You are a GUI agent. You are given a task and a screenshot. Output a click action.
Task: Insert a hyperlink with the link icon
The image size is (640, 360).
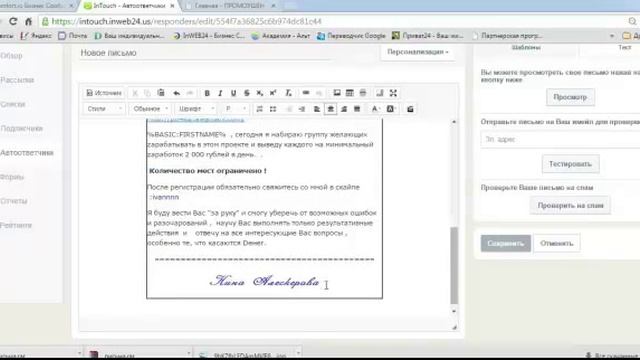click(x=306, y=93)
